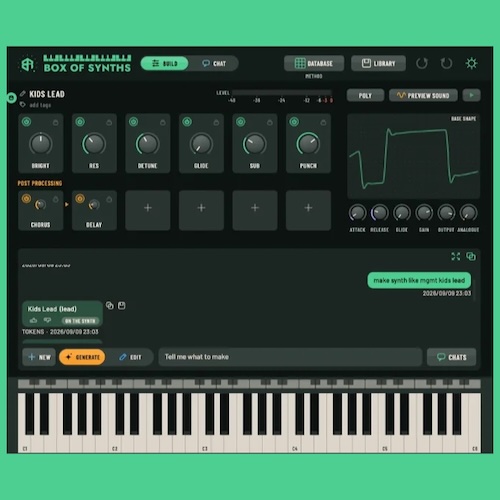This screenshot has height=500, width=500.
Task: Click the Kids Lead (lead) result card
Action: (62, 314)
